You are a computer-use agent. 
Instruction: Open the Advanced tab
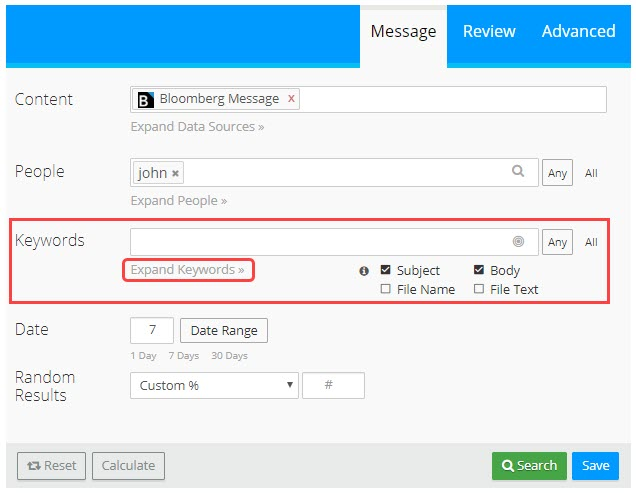point(578,31)
